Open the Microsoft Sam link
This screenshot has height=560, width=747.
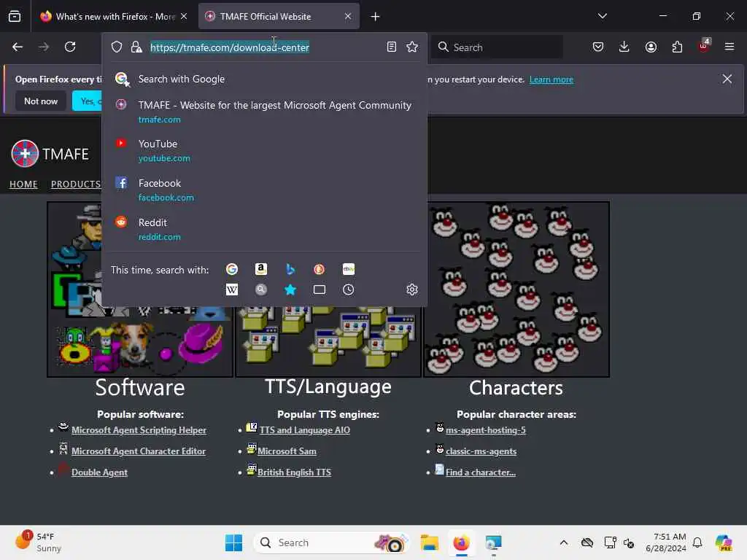(x=287, y=451)
